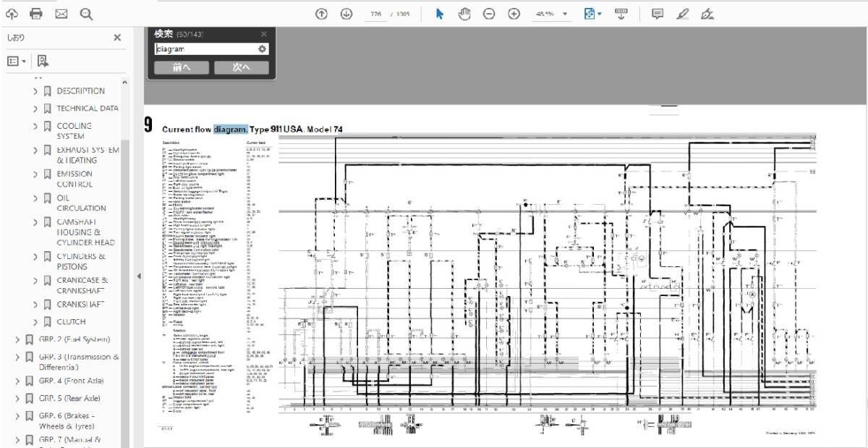Screen dimensions: 868x448
Task: Open the find text magnifier icon
Action: (x=86, y=14)
